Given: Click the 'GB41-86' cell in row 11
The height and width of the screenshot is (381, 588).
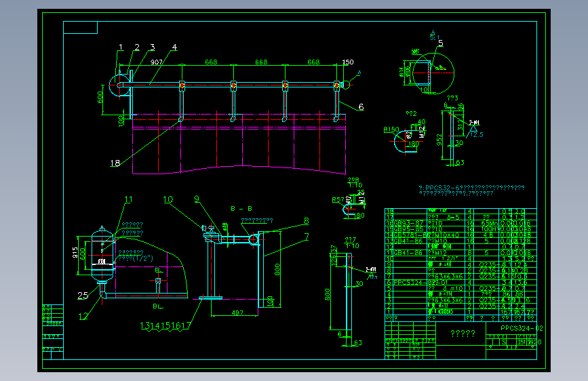Looking at the screenshot, I should point(408,253).
